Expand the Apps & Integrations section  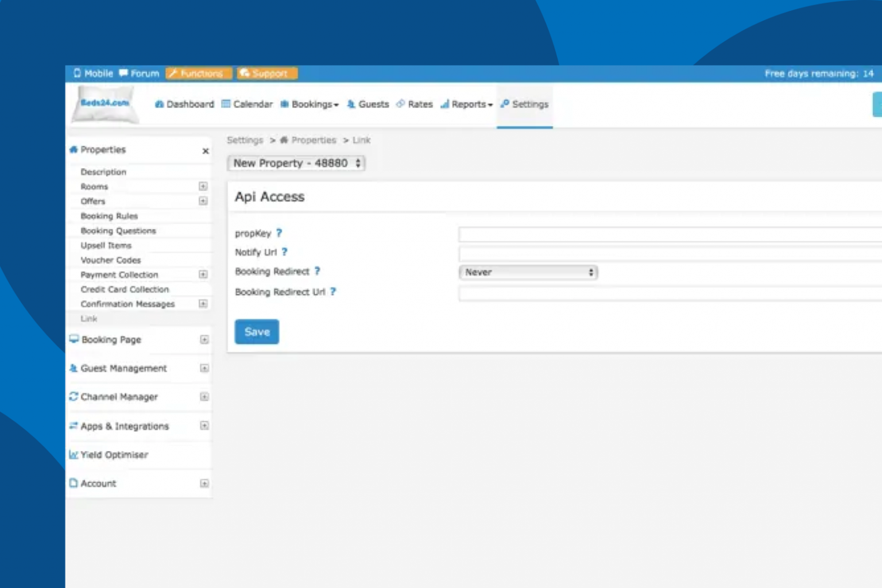(204, 425)
